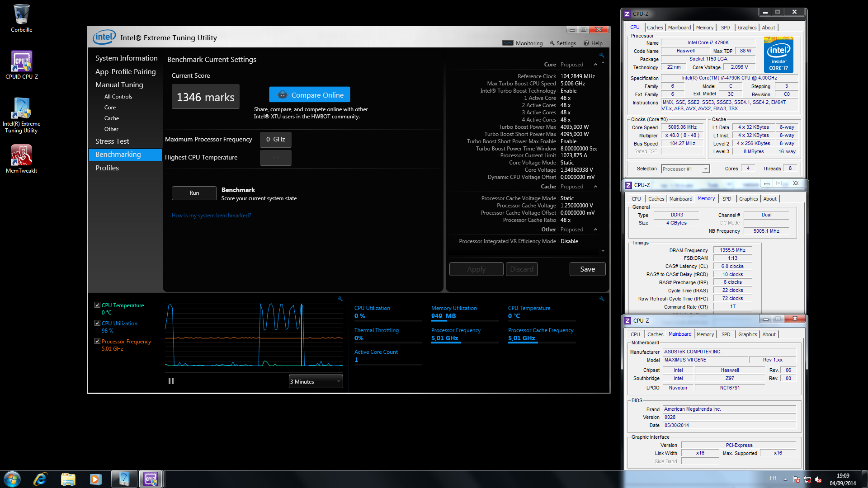Image resolution: width=868 pixels, height=488 pixels.
Task: Show hidden system tray icons
Action: [x=785, y=479]
